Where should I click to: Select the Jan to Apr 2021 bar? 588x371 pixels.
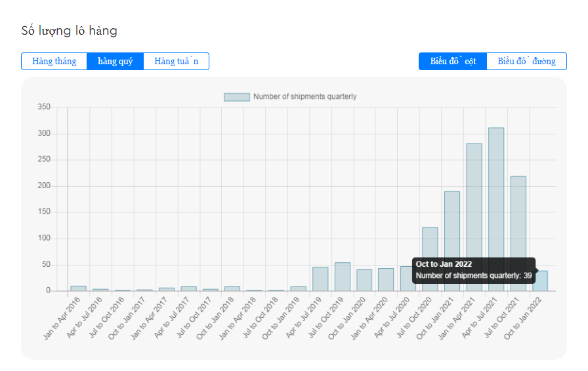[x=474, y=217]
